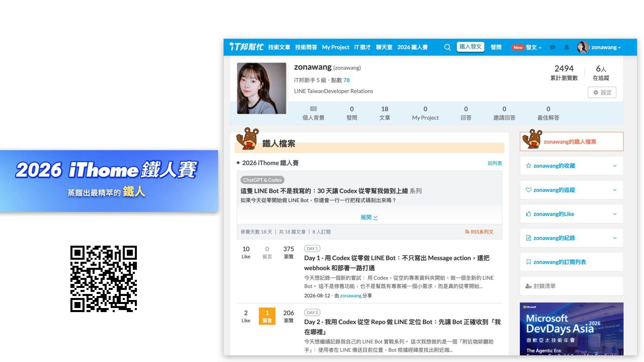Viewport: 644px width, 362px height.
Task: Click the heart icon beside zonawang的追蹤
Action: [x=529, y=190]
